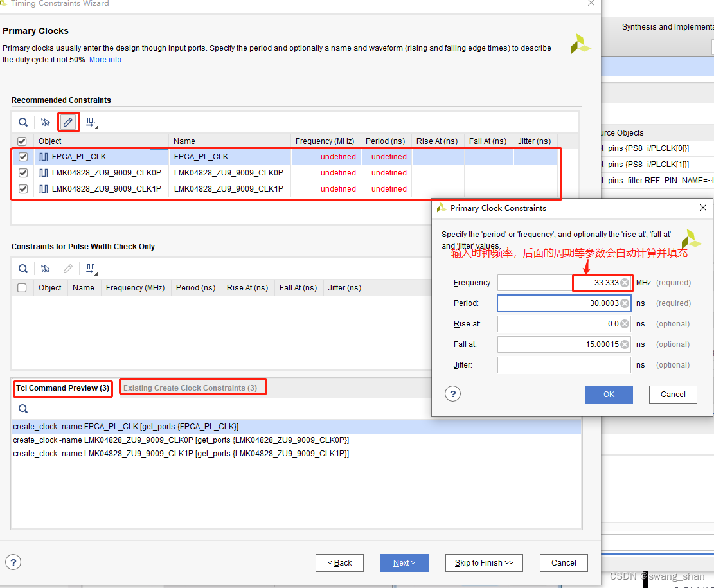Select the FPGA_PL_CLK name cell
Screen dimensions: 714x588
230,157
